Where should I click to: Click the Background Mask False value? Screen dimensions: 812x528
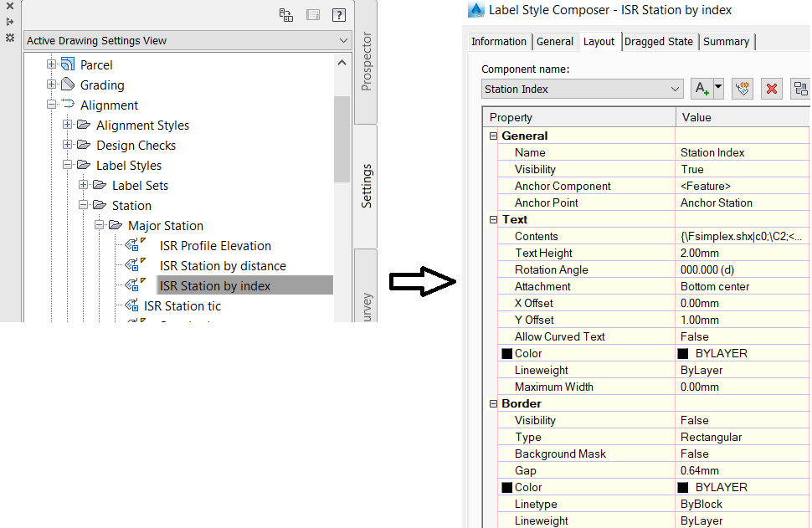743,454
